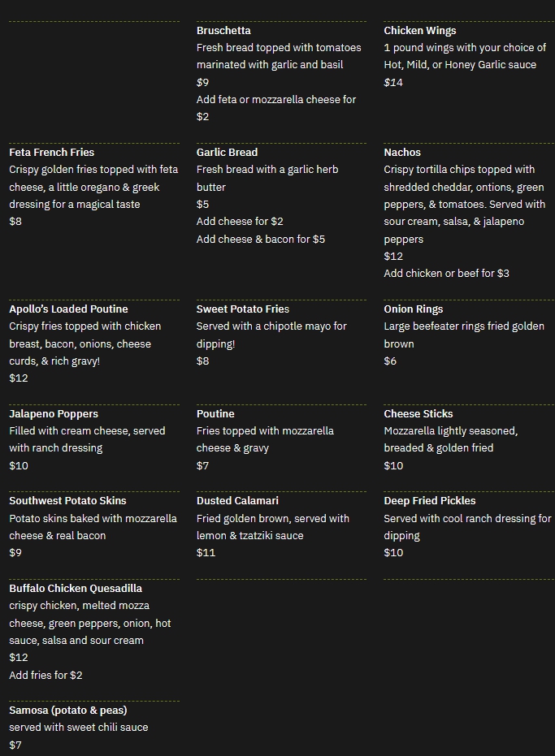
Task: Click the Garlic Bread title
Action: click(227, 153)
